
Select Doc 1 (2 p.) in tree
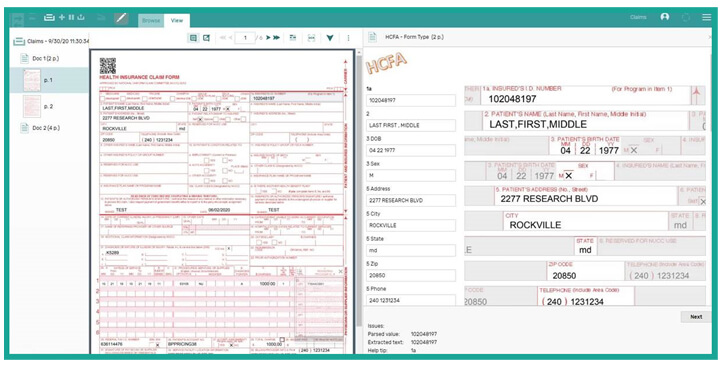pos(46,58)
